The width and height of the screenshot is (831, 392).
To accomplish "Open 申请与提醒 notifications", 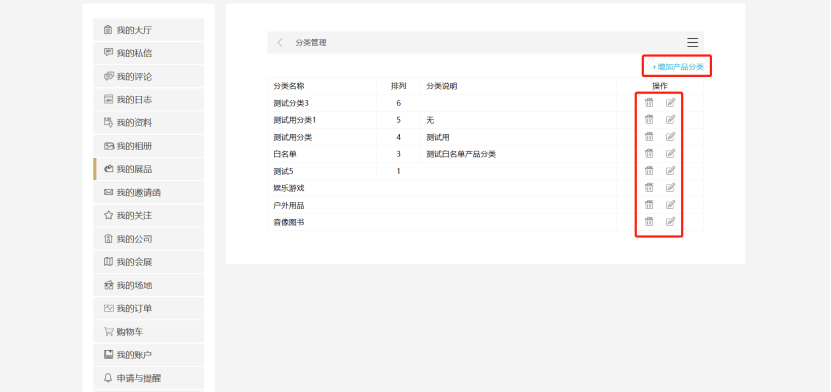I will pos(148,378).
